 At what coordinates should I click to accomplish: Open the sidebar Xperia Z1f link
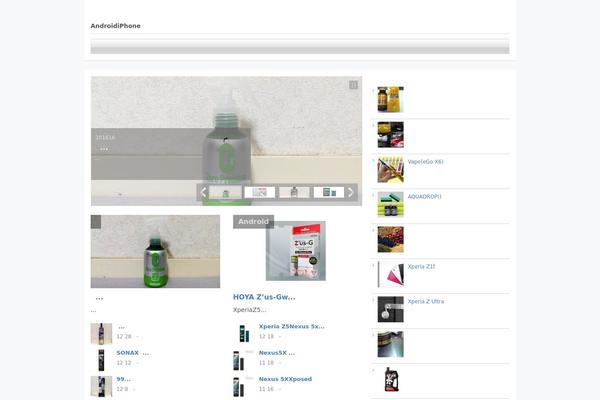421,266
